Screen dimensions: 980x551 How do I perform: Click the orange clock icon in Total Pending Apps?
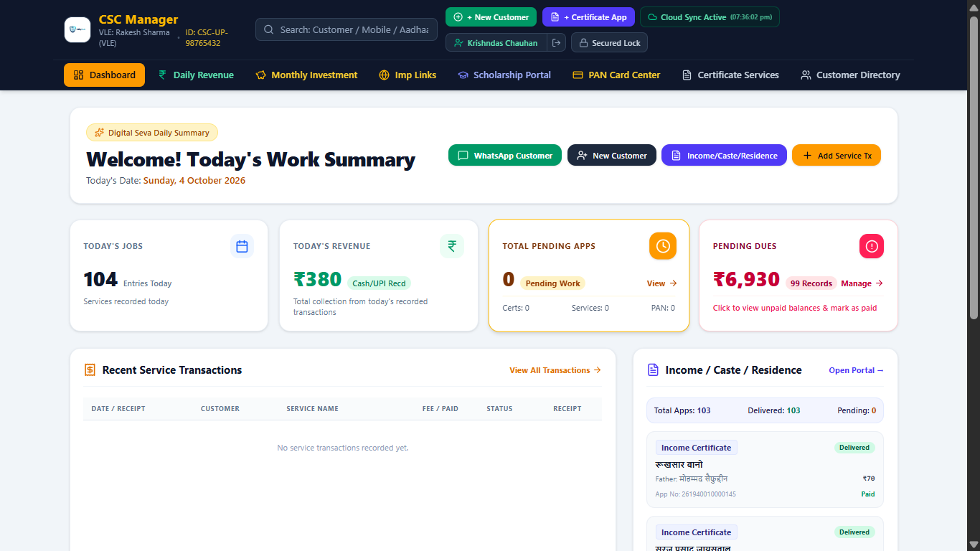tap(663, 246)
